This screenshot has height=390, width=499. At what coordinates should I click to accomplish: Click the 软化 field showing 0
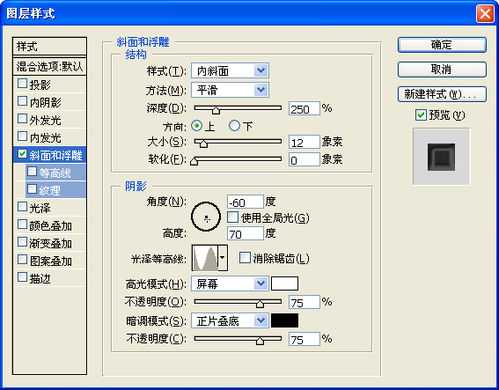[304, 160]
